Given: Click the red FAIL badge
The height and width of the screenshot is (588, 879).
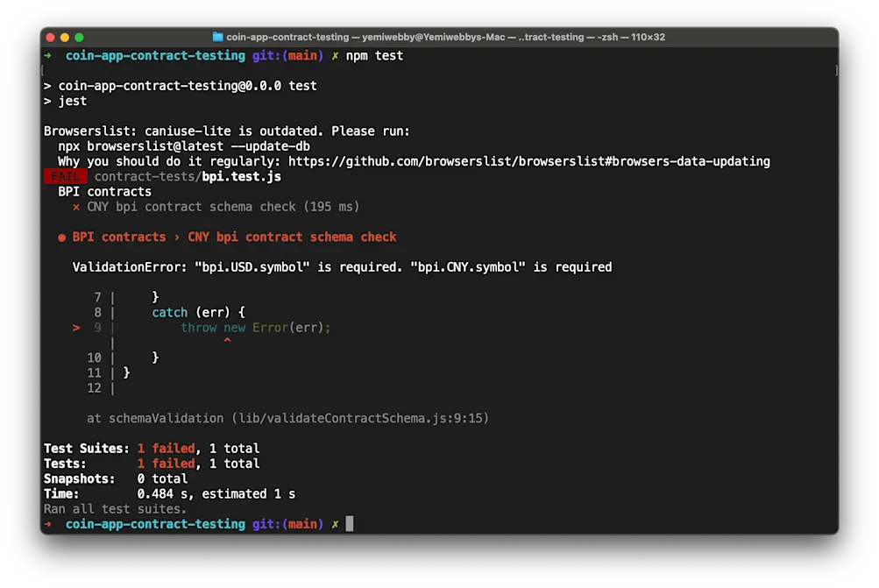Looking at the screenshot, I should [66, 176].
